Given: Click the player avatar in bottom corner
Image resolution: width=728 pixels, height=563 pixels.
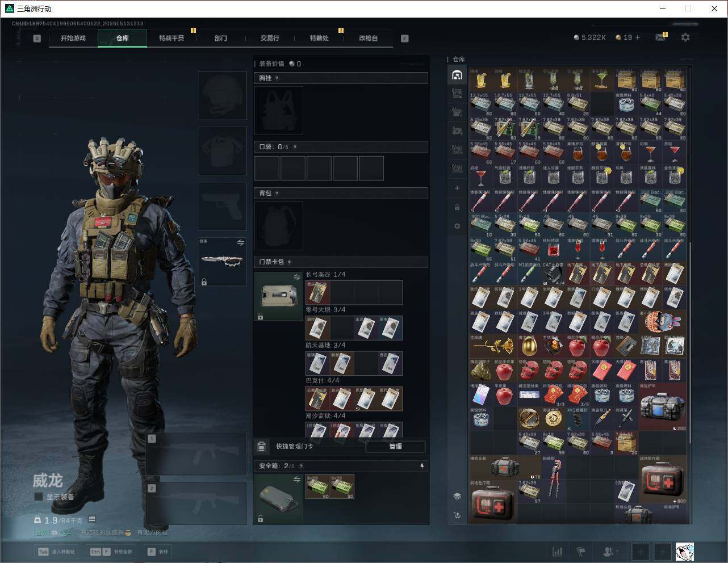Looking at the screenshot, I should tap(684, 552).
